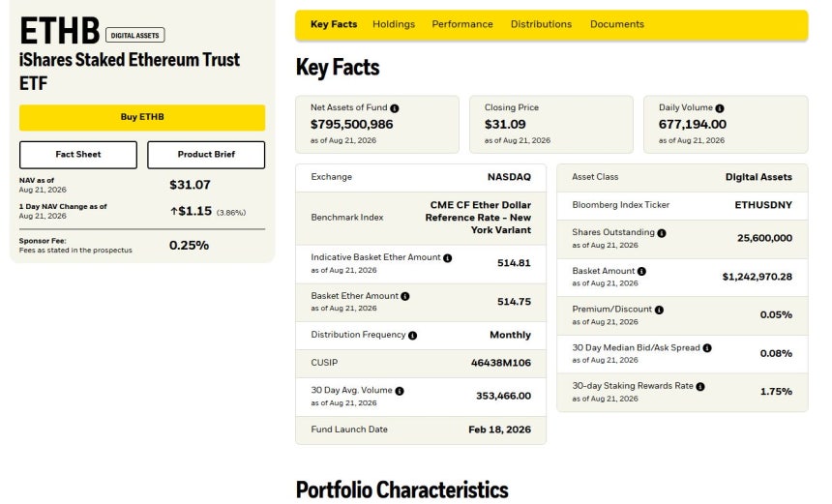
Task: Click the Key Facts section heading
Action: tap(338, 68)
